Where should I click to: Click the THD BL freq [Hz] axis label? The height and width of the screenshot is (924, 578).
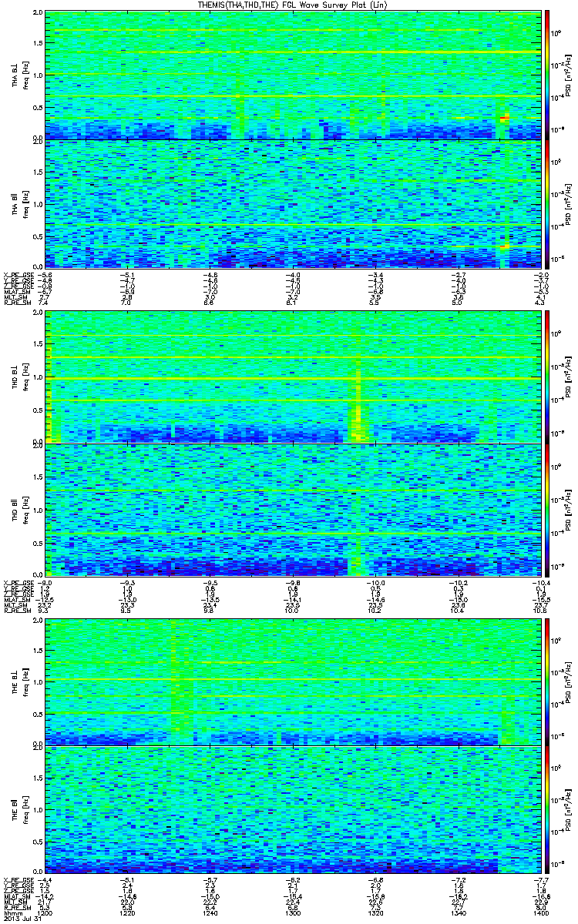point(22,377)
